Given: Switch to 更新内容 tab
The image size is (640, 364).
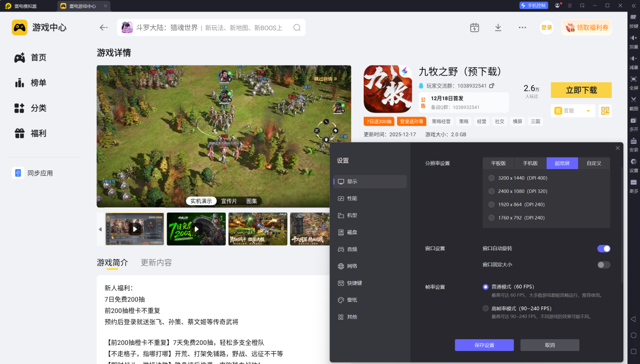Looking at the screenshot, I should (x=156, y=263).
